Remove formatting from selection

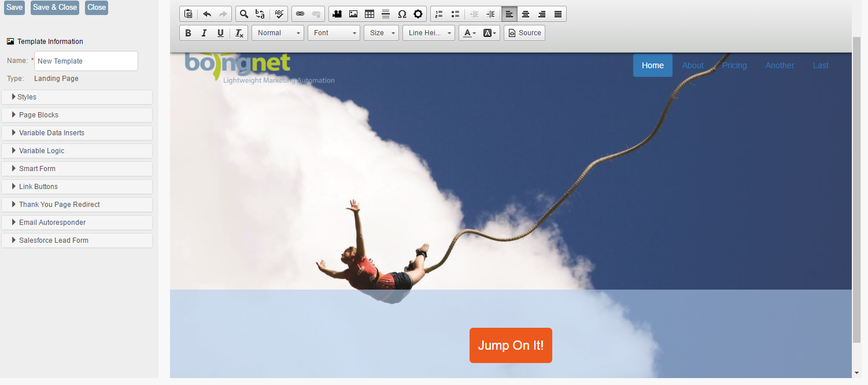pos(239,33)
